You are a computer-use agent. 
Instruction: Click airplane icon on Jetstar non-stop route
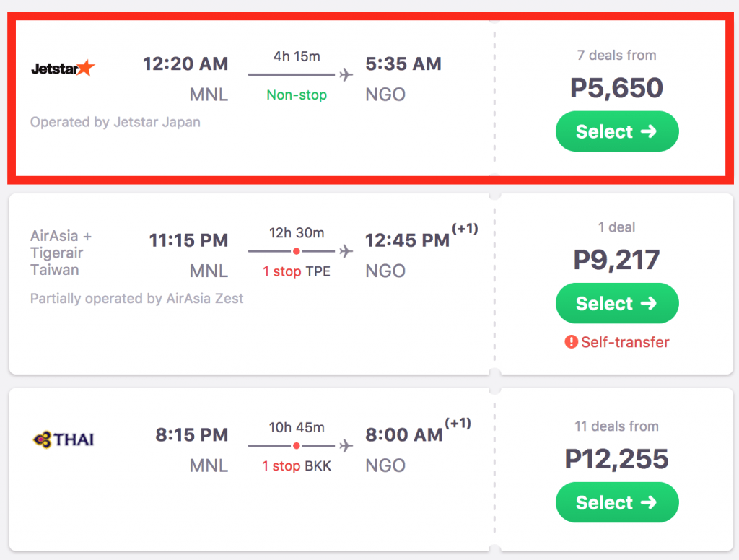coord(346,74)
